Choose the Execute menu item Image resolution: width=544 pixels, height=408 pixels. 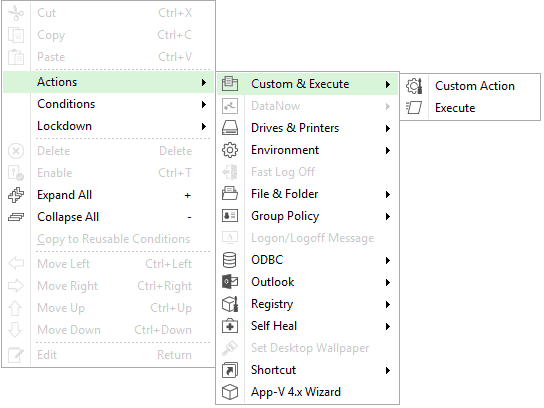[x=470, y=108]
